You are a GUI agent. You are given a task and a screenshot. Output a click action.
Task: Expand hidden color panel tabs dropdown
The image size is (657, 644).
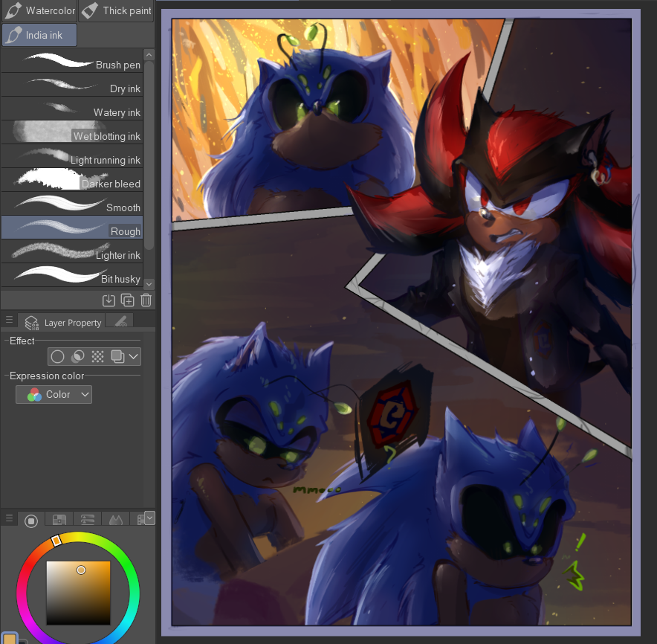pos(149,518)
